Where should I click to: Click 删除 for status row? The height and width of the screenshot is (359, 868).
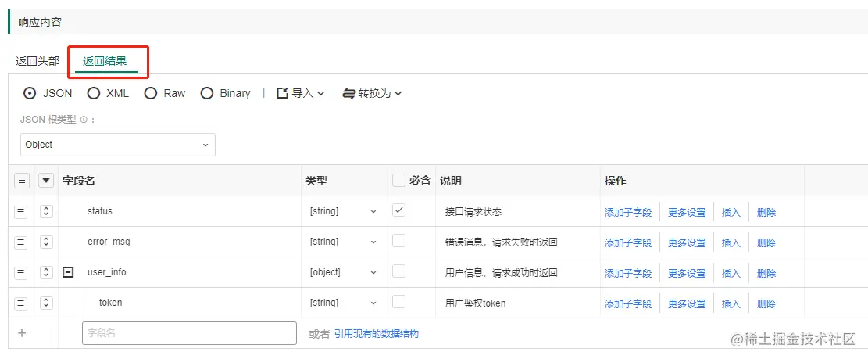pos(766,212)
